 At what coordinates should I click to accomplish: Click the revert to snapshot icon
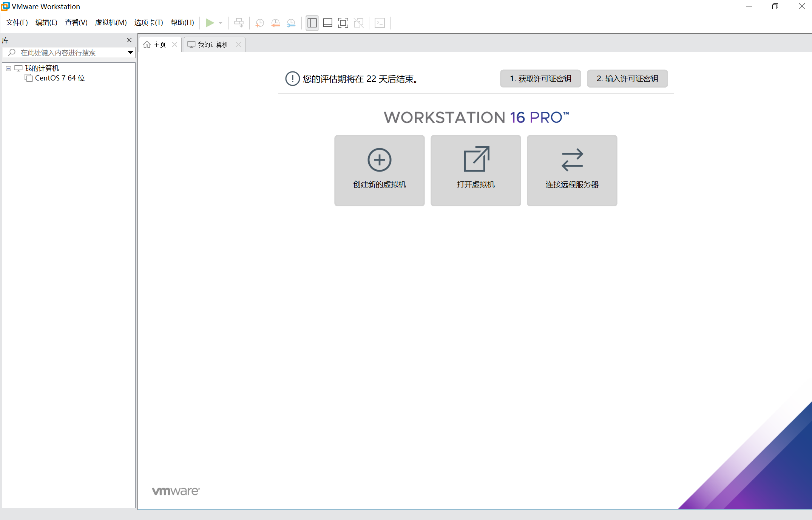pyautogui.click(x=275, y=23)
